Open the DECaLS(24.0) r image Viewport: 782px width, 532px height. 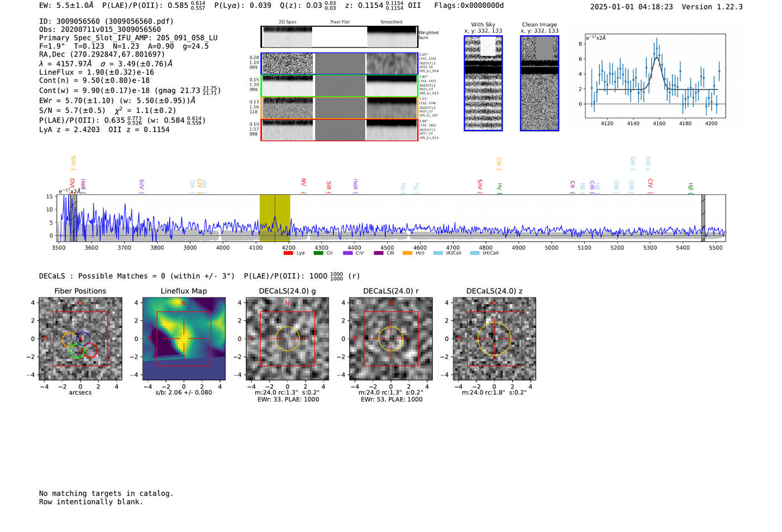click(x=391, y=339)
